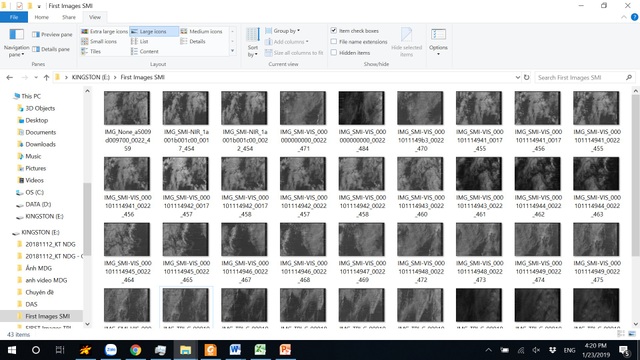Open the File menu tab
Viewport: 640px width, 360px height.
[x=14, y=17]
